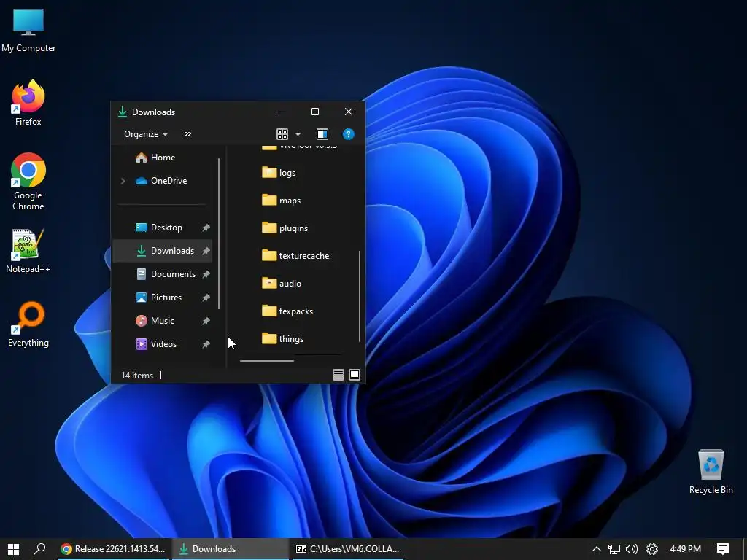Open the notification center icon
The width and height of the screenshot is (747, 560).
tap(723, 549)
